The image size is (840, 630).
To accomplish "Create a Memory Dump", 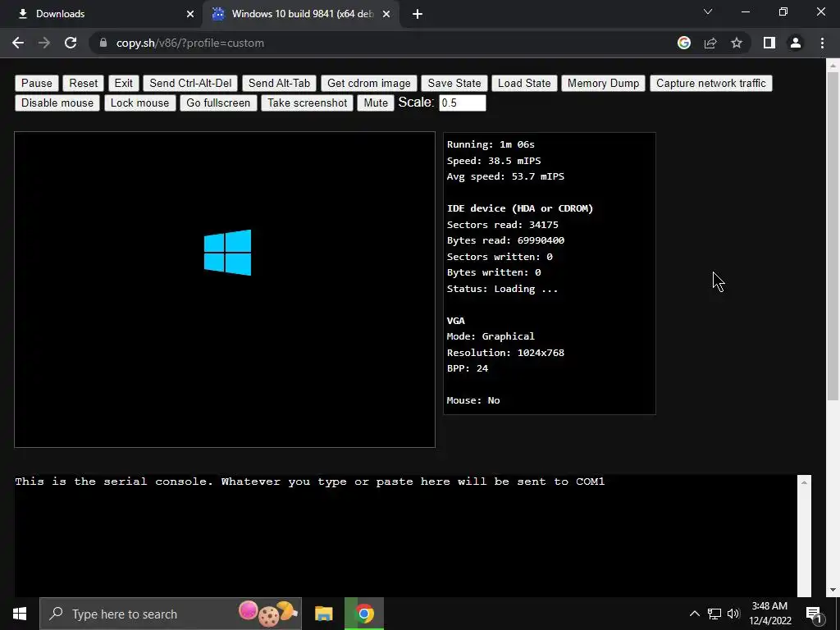I will pos(603,83).
